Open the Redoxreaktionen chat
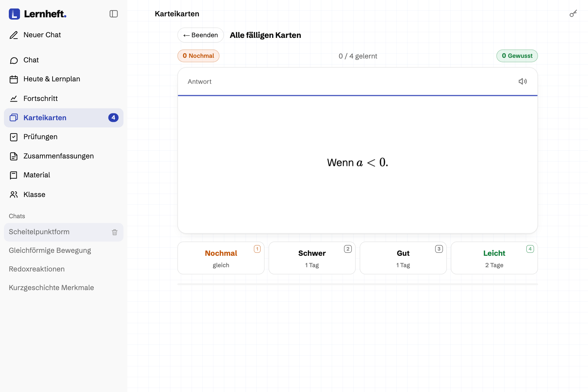The width and height of the screenshot is (588, 392). pyautogui.click(x=64, y=269)
